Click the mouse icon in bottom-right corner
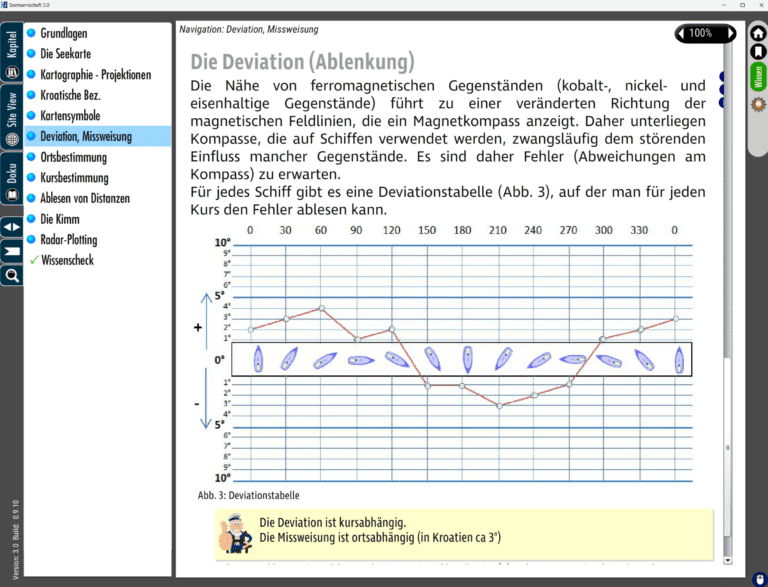Viewport: 768px width, 587px height. tap(760, 579)
